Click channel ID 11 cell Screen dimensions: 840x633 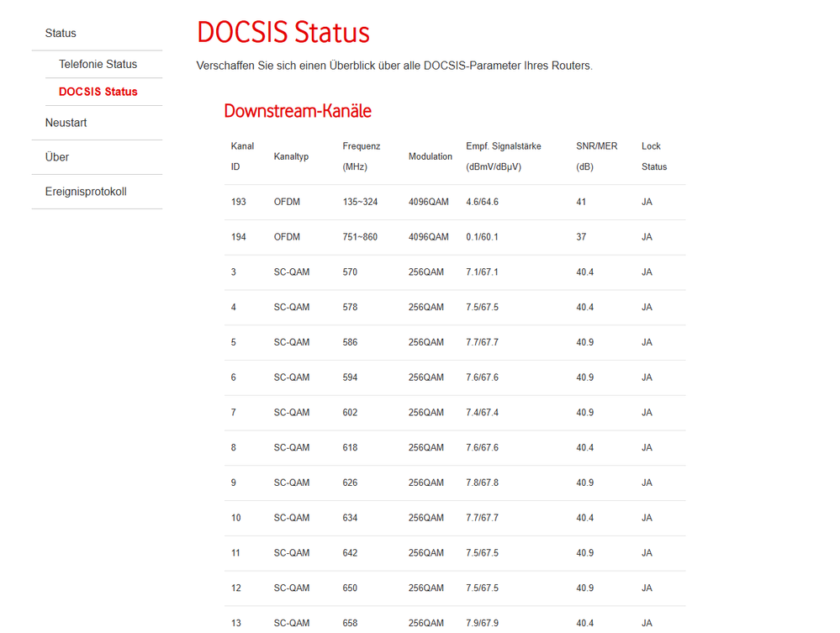(235, 552)
